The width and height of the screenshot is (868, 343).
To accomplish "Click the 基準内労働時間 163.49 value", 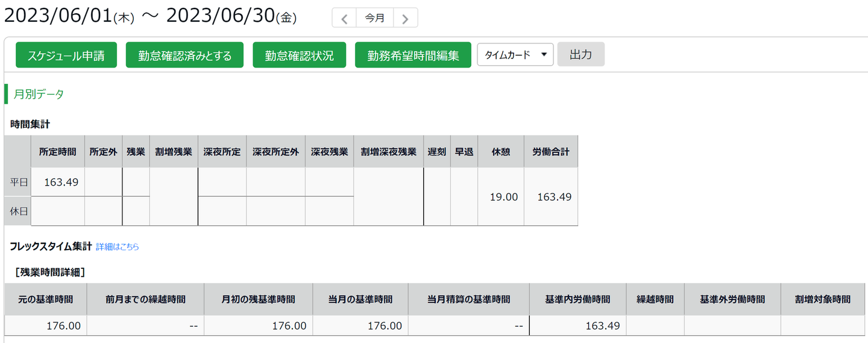I will click(602, 326).
